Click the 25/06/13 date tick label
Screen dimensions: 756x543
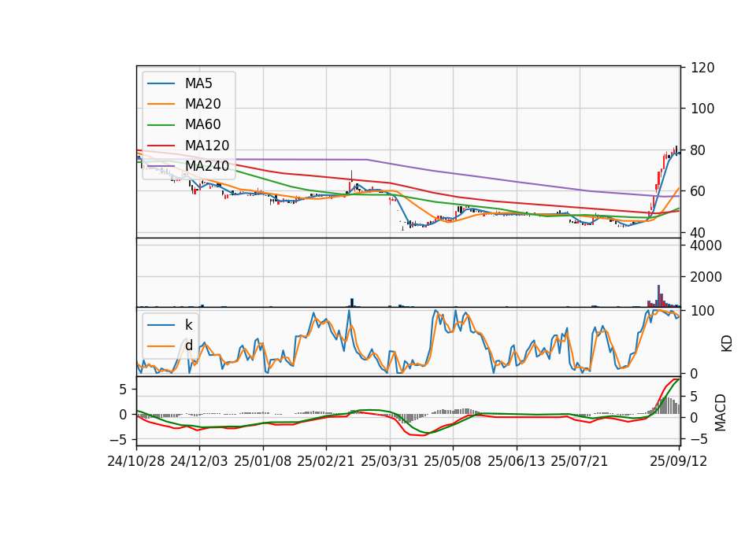tap(517, 462)
